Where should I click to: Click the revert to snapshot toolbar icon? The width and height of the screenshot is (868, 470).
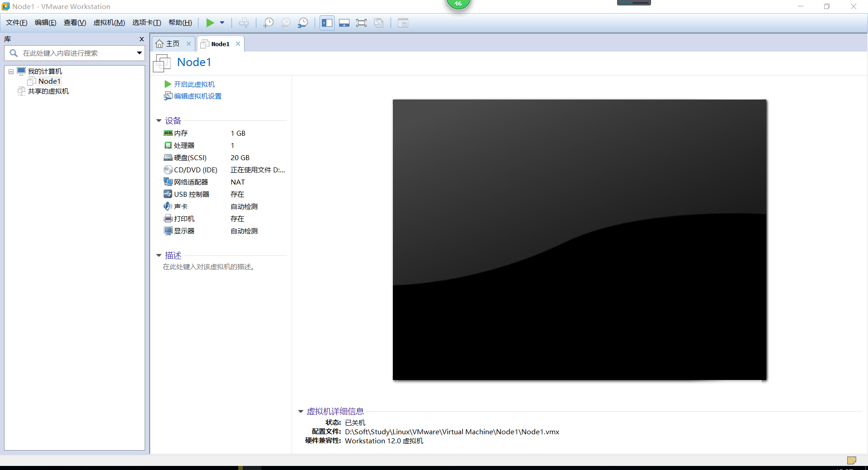pos(285,23)
